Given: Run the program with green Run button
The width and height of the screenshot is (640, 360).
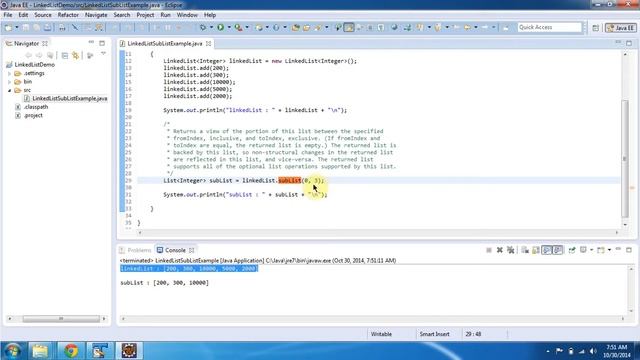Looking at the screenshot, I should pyautogui.click(x=220, y=27).
